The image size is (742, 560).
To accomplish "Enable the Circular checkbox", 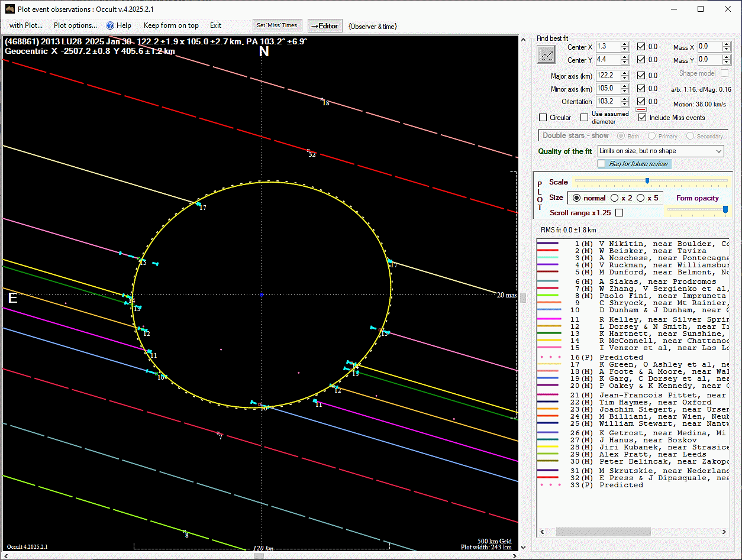I will tap(543, 118).
